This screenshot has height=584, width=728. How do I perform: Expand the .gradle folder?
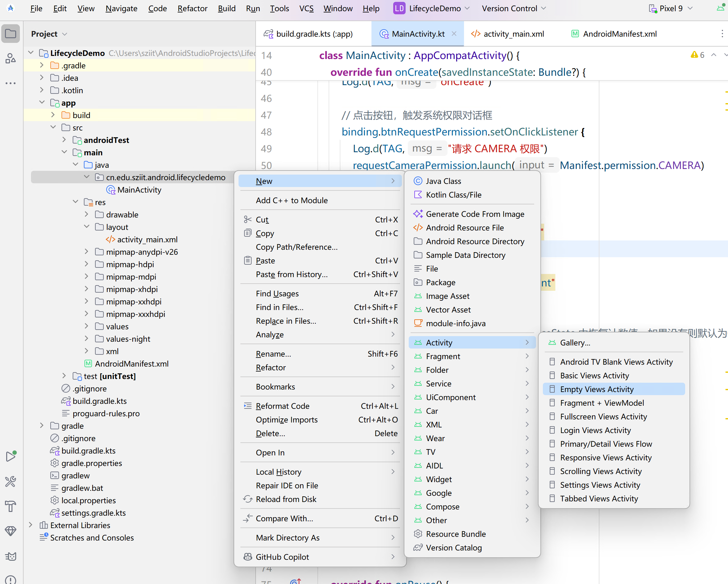click(x=42, y=65)
